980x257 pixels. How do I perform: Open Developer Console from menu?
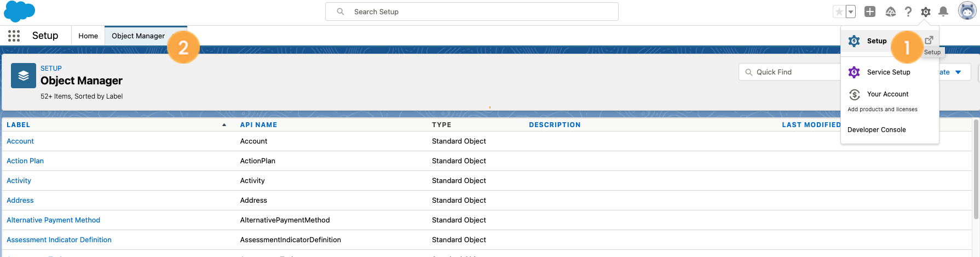pos(877,130)
